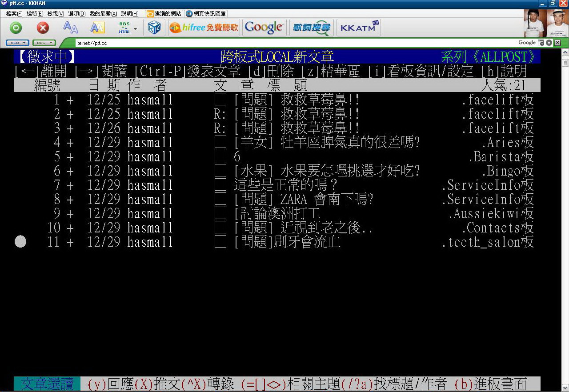The height and width of the screenshot is (392, 569).
Task: Select article 1 title 救救草莓鼻 dated 12/25
Action: (297, 100)
